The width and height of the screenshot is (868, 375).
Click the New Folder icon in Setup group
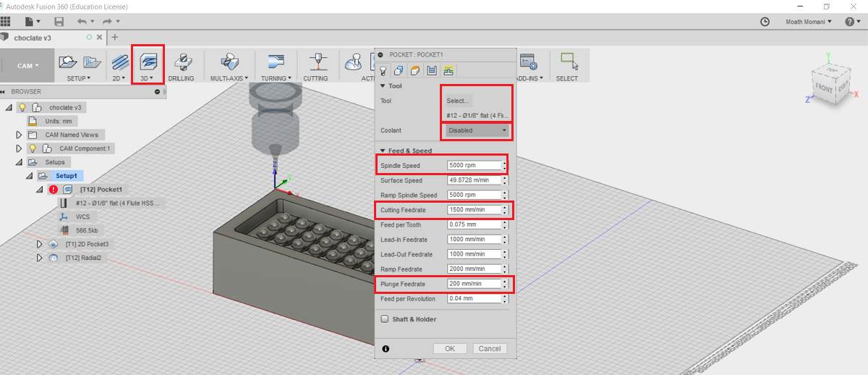(92, 62)
